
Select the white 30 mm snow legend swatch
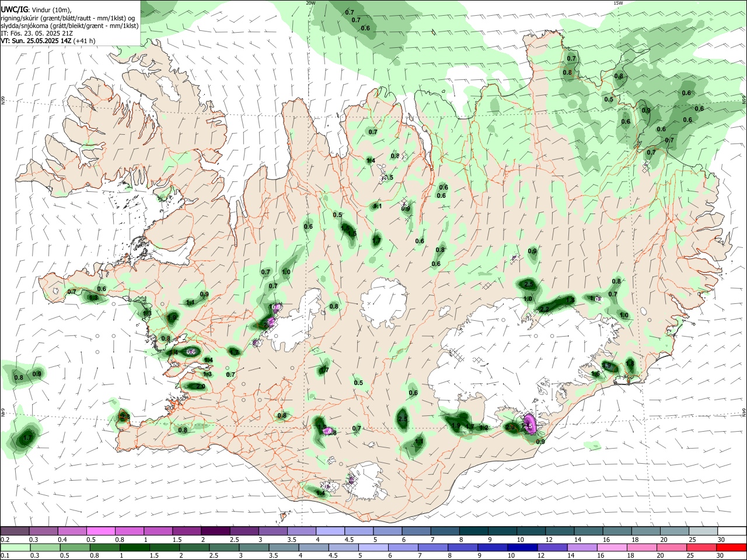pos(731,531)
